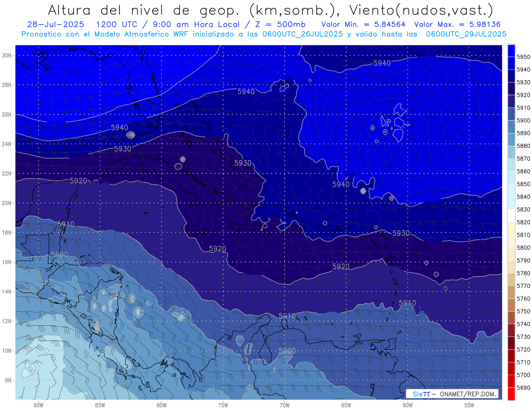The image size is (532, 411).
Task: Click the dark maroon swatch between 5730 and 5720
Action: point(511,343)
